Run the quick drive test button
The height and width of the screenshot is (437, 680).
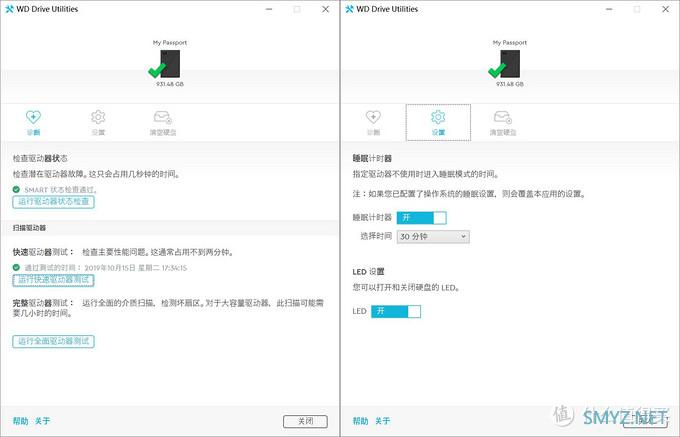53,280
